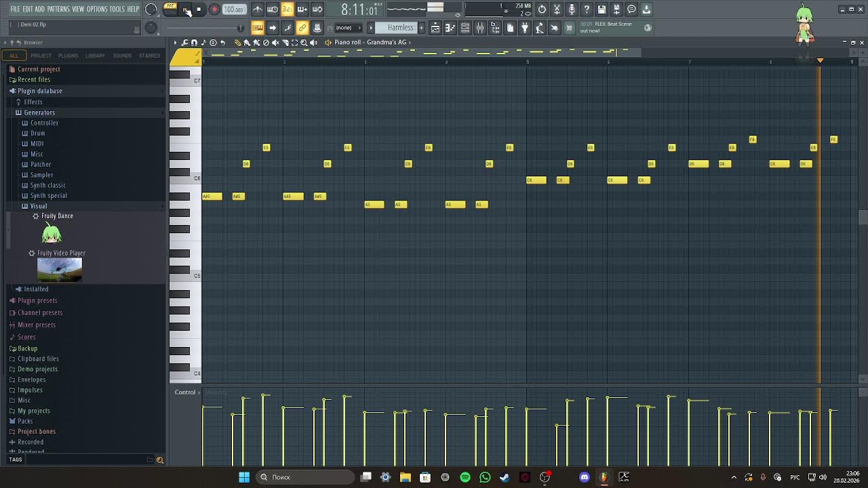Screen dimensions: 868x488
Task: Expand the Packs folder
Action: click(x=25, y=421)
